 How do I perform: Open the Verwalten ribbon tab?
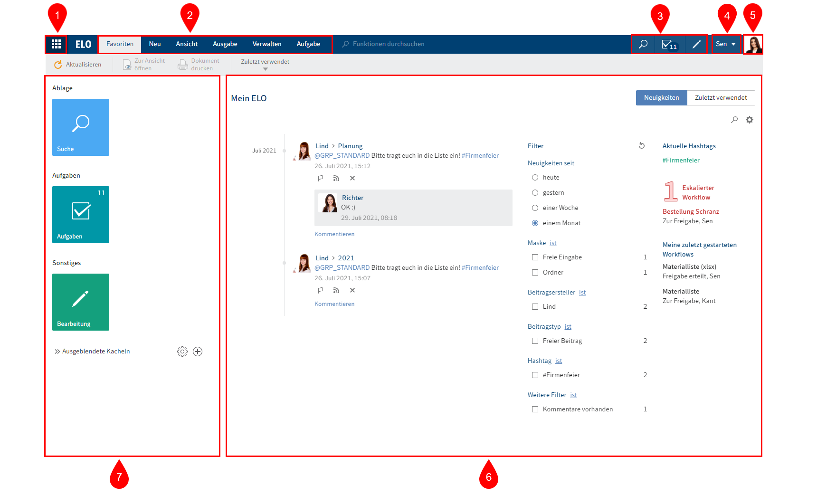tap(267, 44)
